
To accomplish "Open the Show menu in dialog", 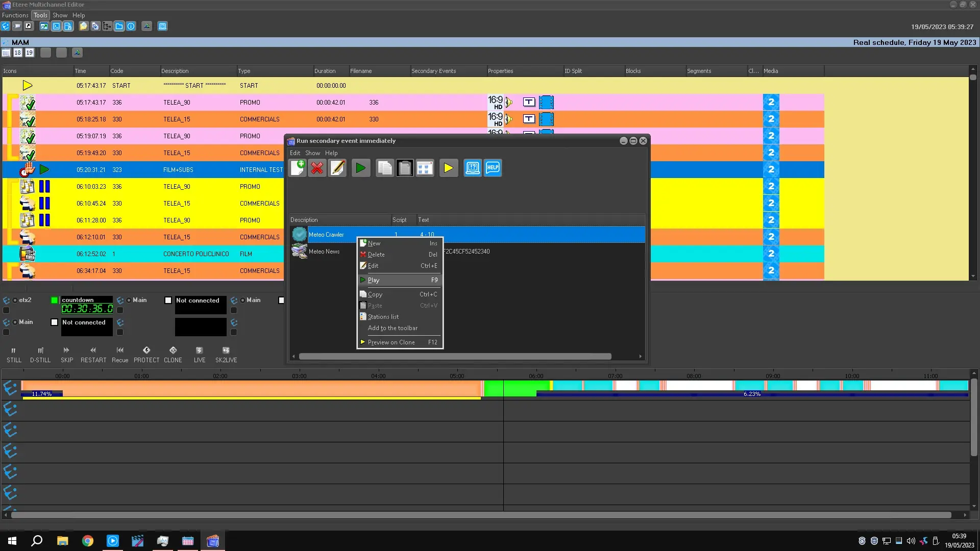I will pos(312,153).
